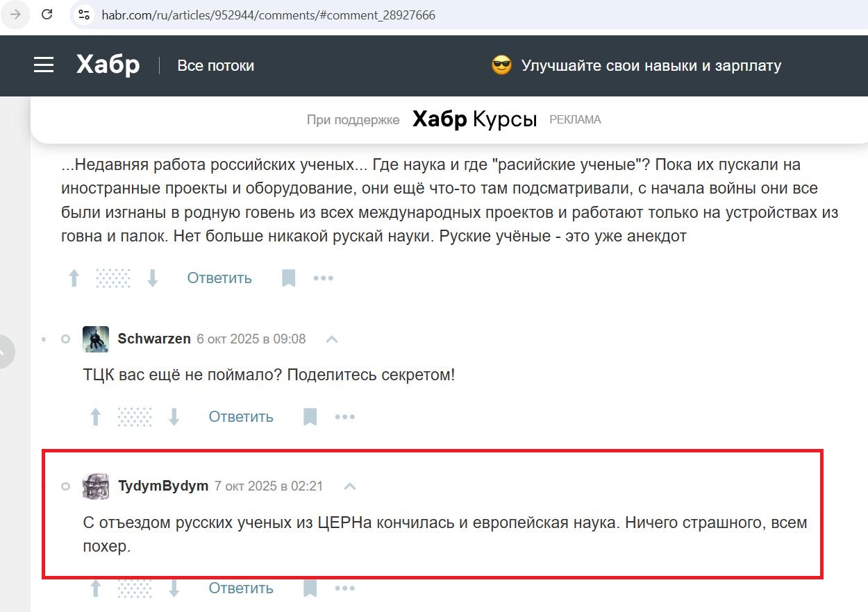Open more options for TydymBydym's comment
The image size is (868, 612).
pos(345,588)
